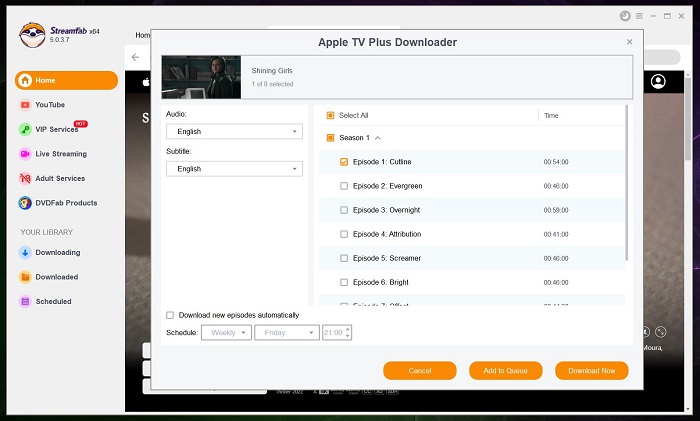
Task: Enable Download new episodes automatically
Action: point(170,315)
